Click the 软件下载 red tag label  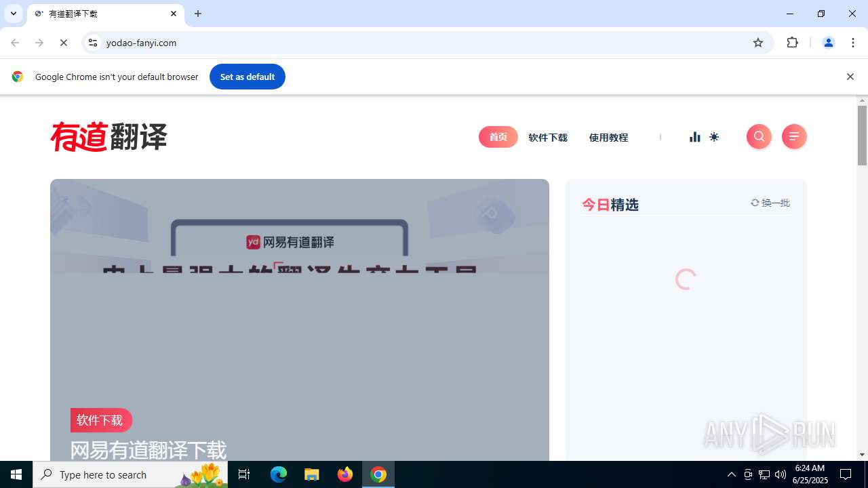[x=101, y=420]
